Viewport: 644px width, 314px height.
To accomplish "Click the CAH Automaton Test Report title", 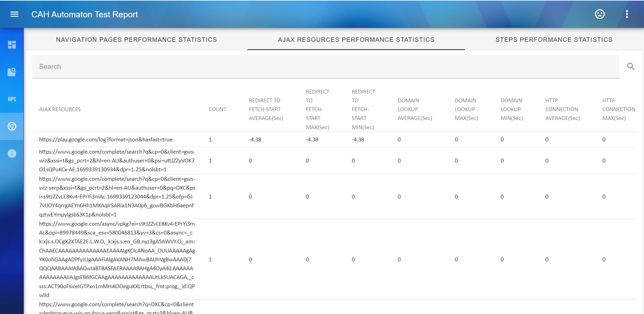I will click(85, 14).
